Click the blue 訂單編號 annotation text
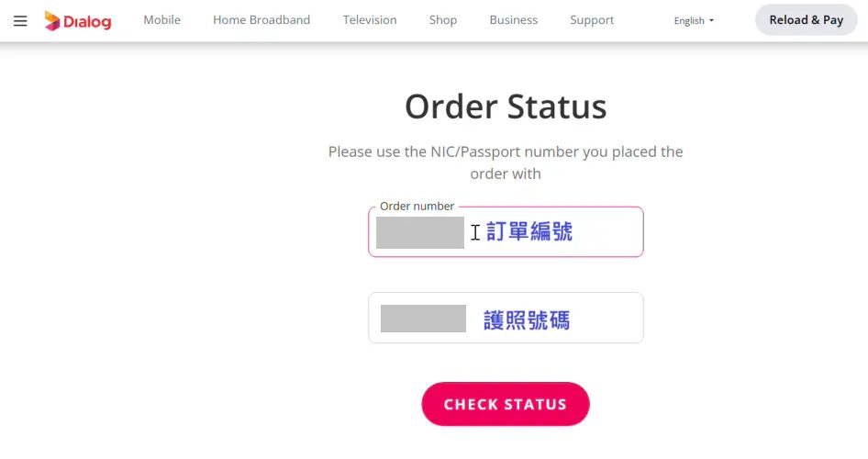Image resolution: width=868 pixels, height=459 pixels. click(x=529, y=232)
